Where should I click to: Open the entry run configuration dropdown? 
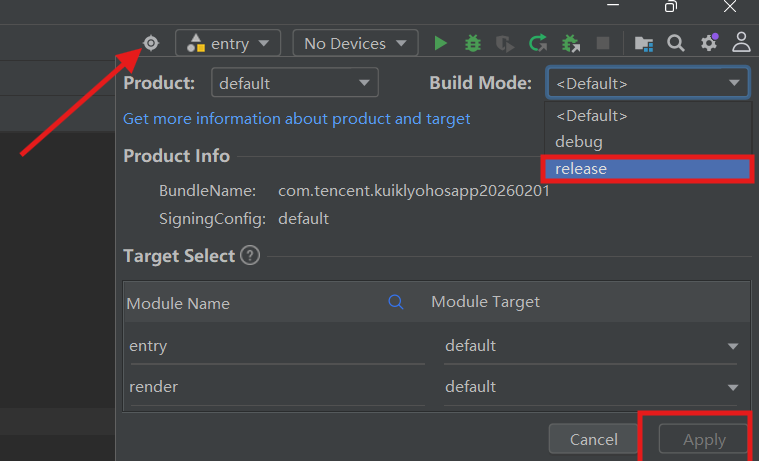(x=228, y=43)
